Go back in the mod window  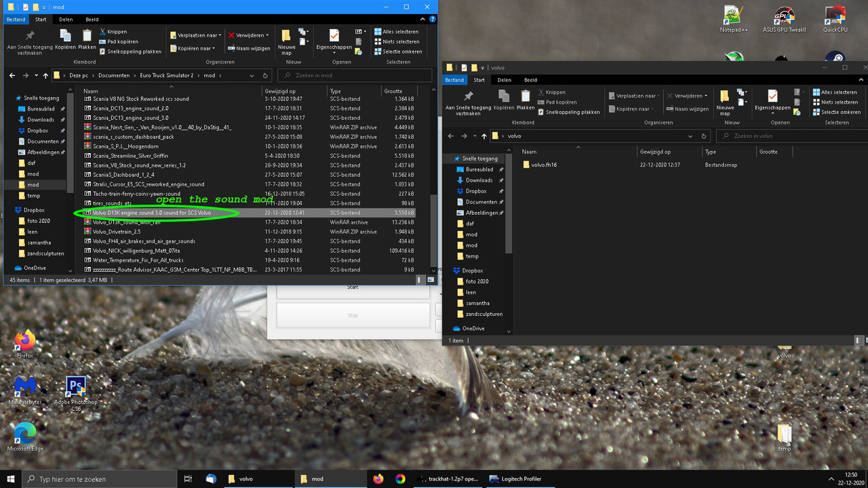point(12,75)
